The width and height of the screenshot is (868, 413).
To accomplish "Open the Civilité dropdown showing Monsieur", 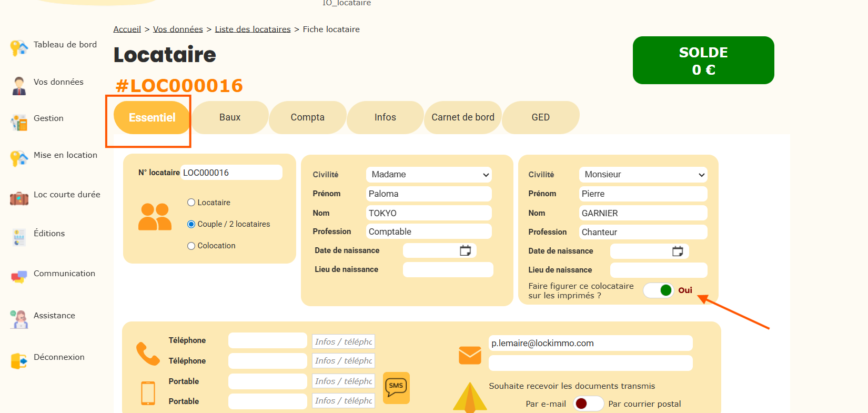I will [643, 175].
